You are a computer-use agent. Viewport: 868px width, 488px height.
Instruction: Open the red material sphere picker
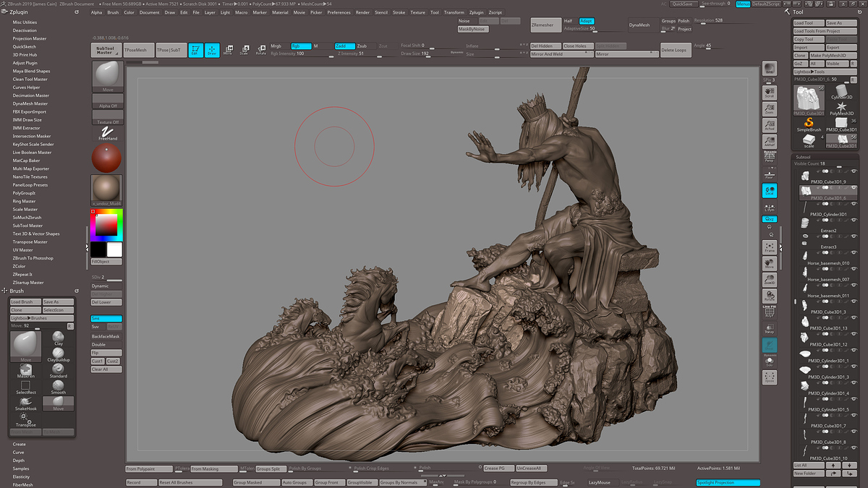pyautogui.click(x=107, y=158)
